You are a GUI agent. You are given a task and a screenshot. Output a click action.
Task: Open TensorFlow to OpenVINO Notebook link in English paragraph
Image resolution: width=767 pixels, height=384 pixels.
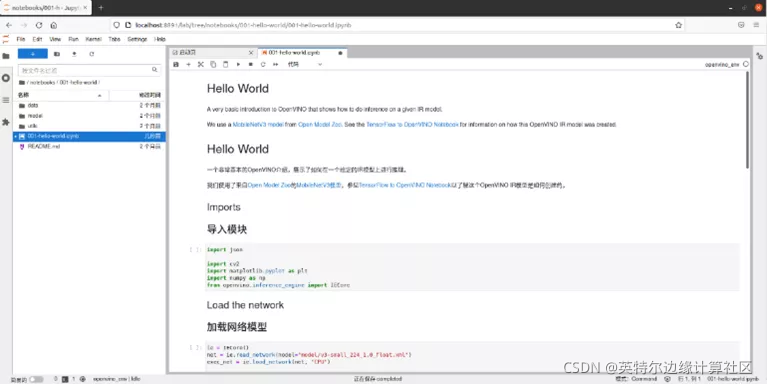click(412, 125)
